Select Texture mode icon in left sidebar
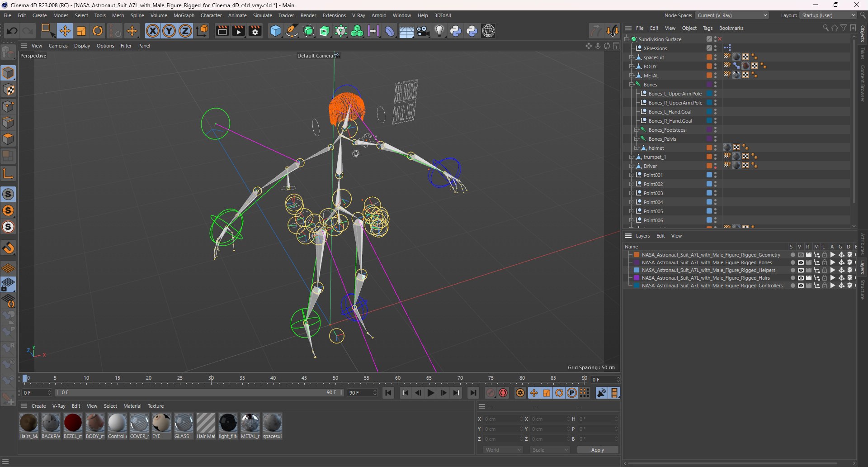 [8, 90]
